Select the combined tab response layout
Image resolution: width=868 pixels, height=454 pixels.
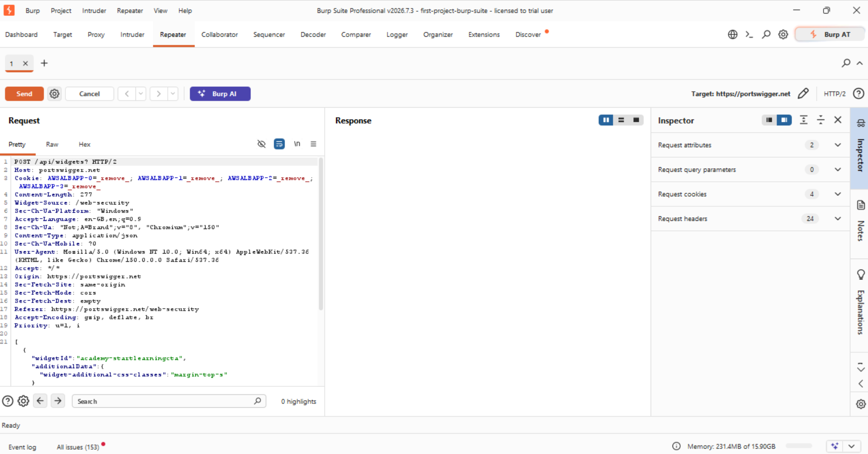[x=636, y=120]
